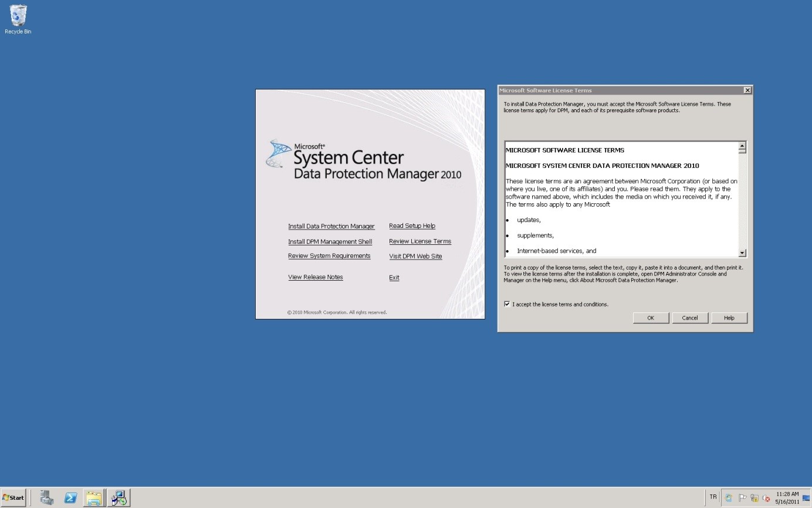Click the Show Desktop button
Image resolution: width=812 pixels, height=508 pixels.
click(x=806, y=498)
